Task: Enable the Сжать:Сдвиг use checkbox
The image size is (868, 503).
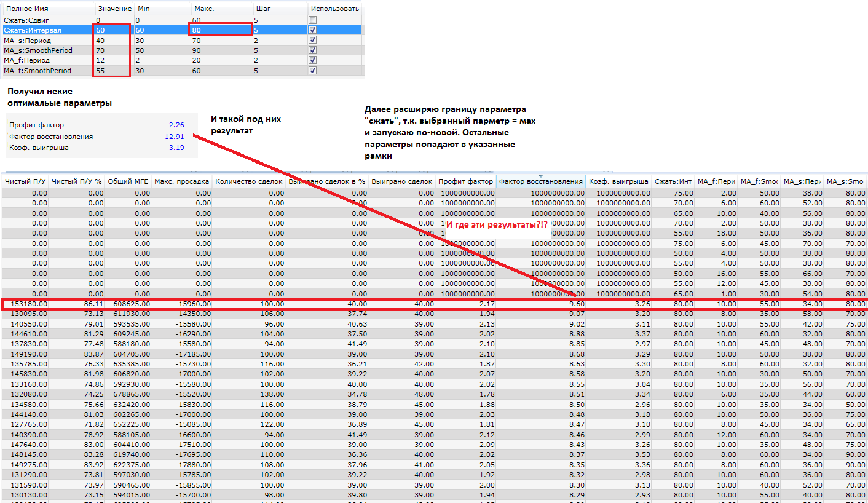Action: pos(312,20)
